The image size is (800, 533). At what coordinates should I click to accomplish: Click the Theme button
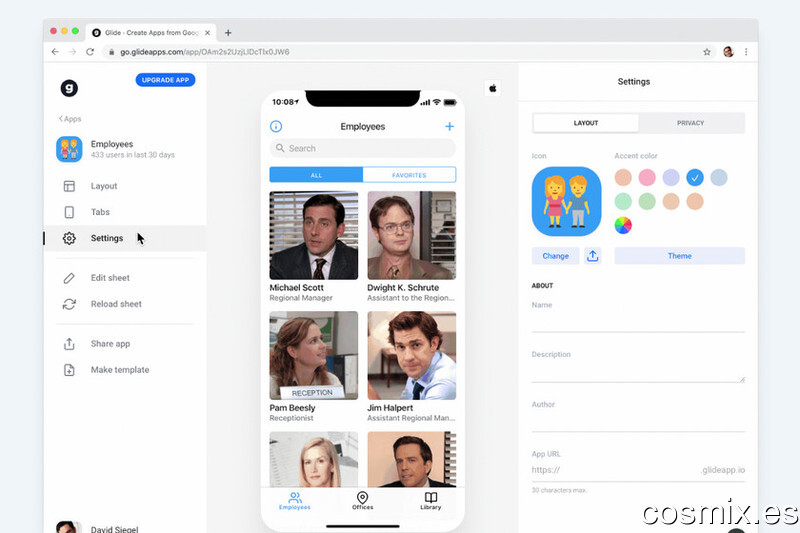(x=680, y=256)
